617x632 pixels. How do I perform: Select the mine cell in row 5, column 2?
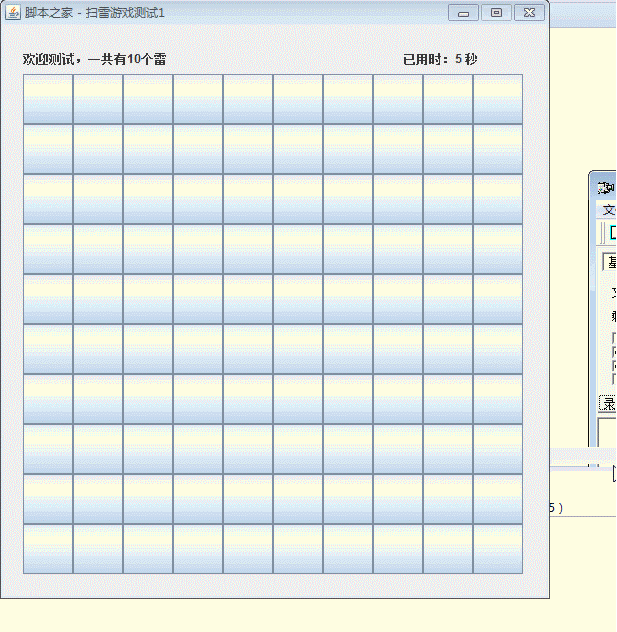tap(98, 299)
